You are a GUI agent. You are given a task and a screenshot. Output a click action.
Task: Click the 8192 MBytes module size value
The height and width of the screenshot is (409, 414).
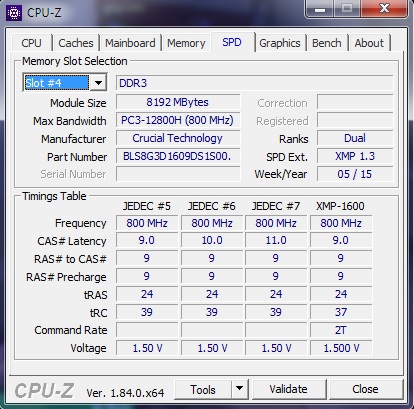(x=178, y=102)
